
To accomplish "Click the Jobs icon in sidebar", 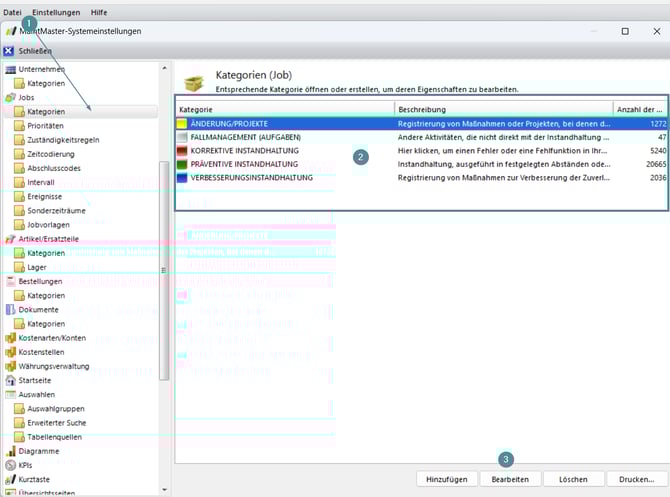I will click(x=10, y=98).
